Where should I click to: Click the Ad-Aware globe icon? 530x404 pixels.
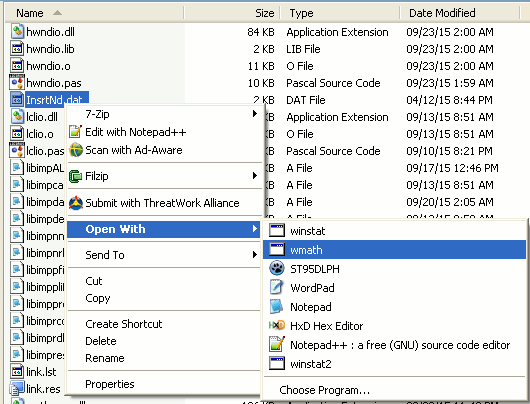(76, 150)
